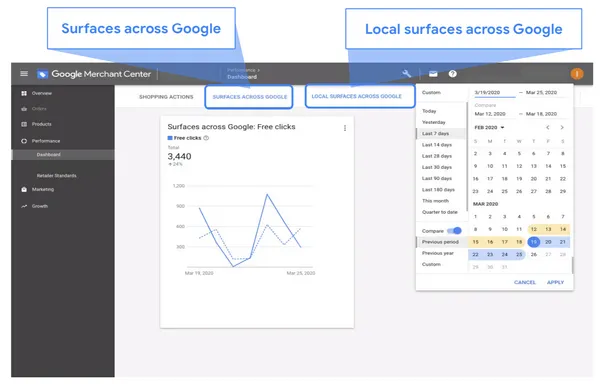This screenshot has width=600, height=384.
Task: Open the mail notifications icon
Action: (x=433, y=74)
